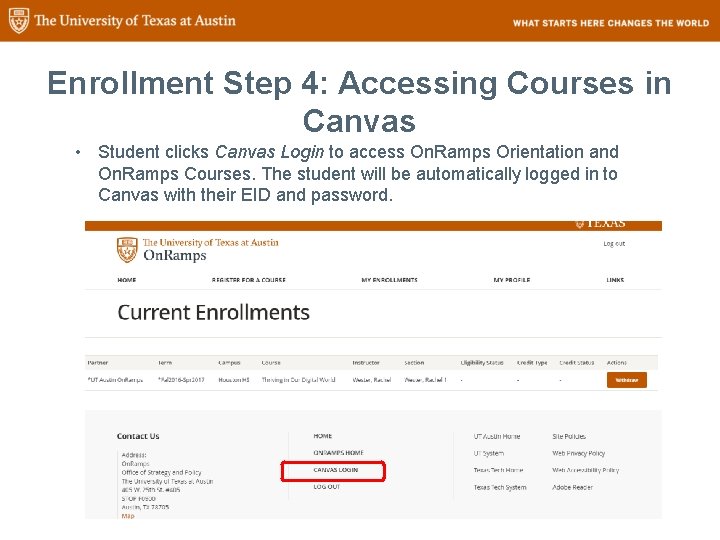The image size is (720, 540).
Task: Go to MY ENROLLMENTS menu item
Action: [389, 280]
